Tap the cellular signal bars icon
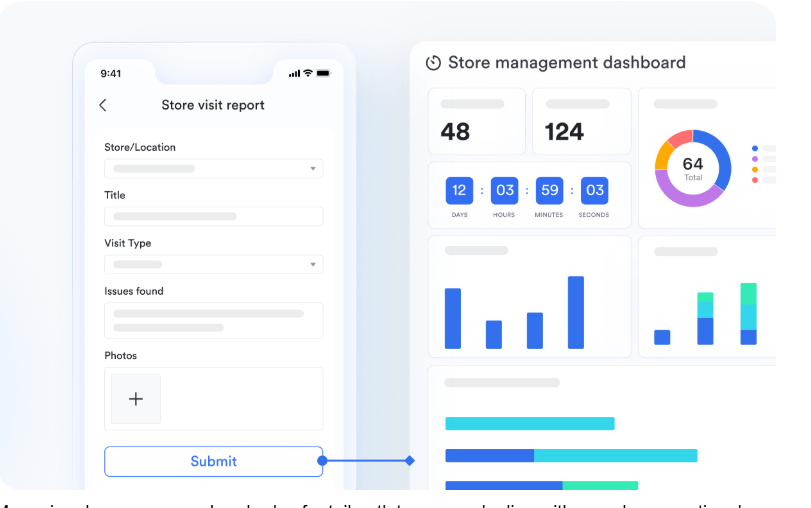Image resolution: width=811 pixels, height=508 pixels. [x=294, y=73]
